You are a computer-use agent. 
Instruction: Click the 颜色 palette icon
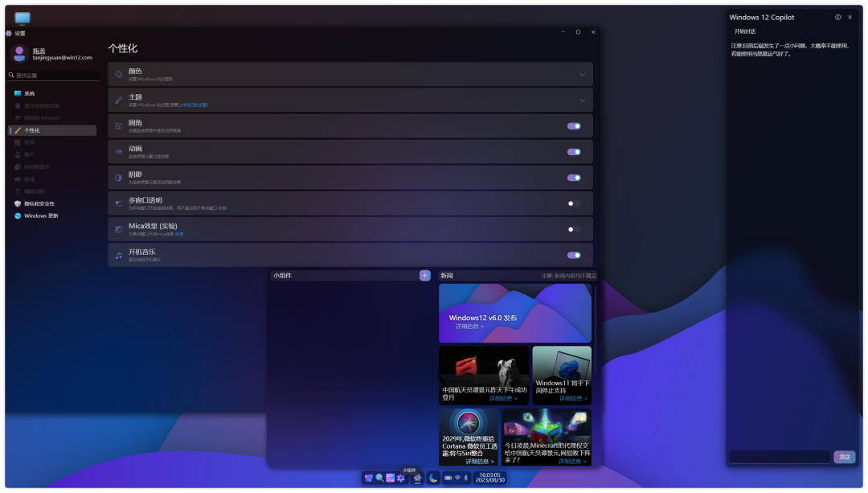point(118,74)
